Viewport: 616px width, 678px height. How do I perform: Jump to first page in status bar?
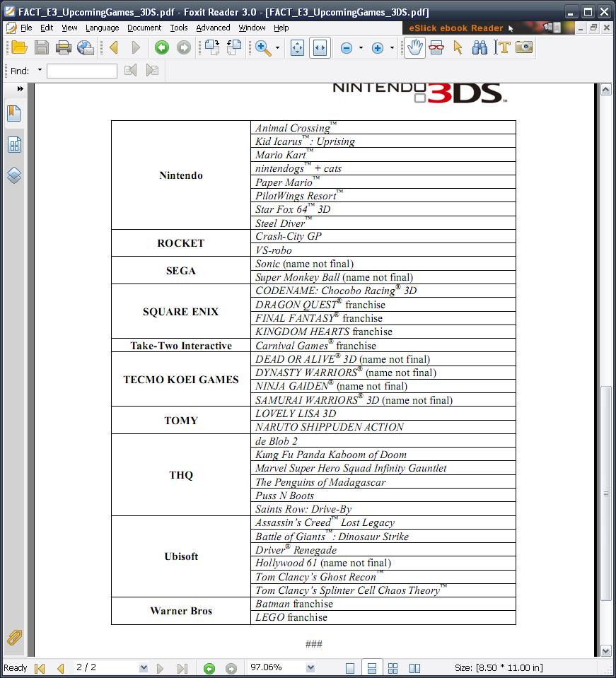coord(40,669)
